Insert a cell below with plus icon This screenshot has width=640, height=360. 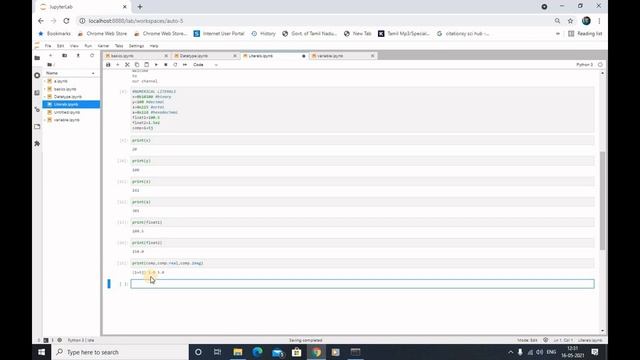pos(118,65)
